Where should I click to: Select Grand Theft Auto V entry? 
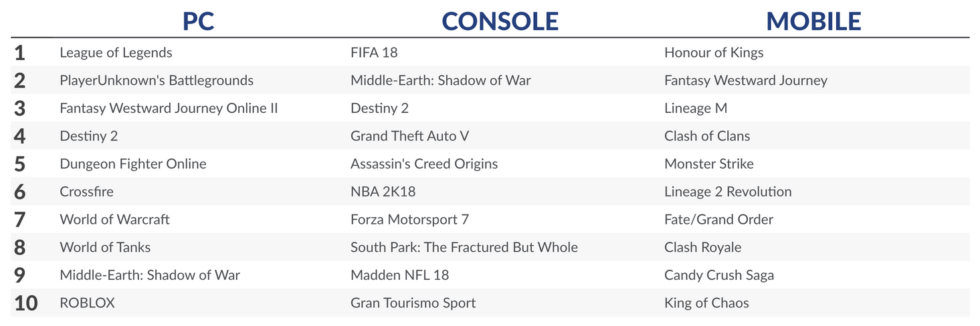[x=409, y=136]
